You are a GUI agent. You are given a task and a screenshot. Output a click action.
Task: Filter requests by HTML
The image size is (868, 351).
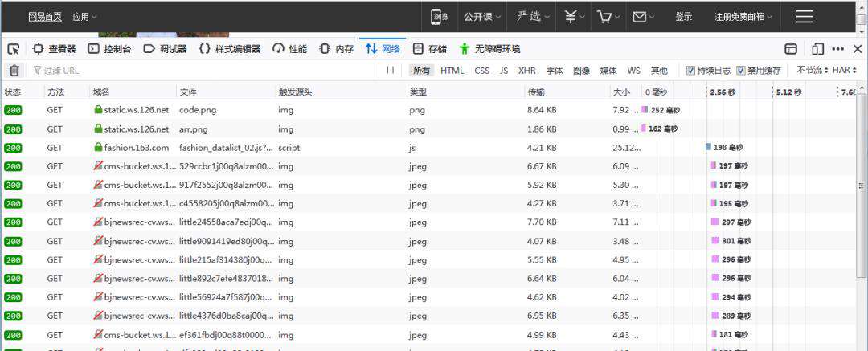click(452, 71)
